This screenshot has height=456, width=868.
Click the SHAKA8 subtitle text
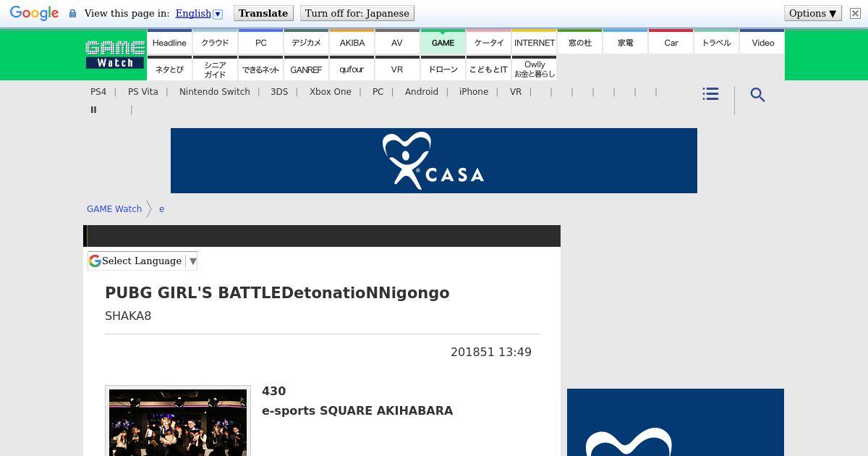128,316
